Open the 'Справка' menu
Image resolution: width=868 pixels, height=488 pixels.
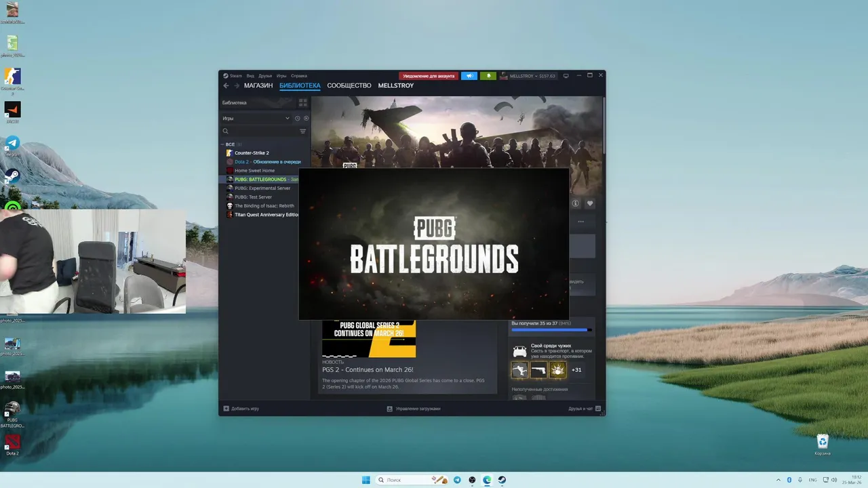299,76
